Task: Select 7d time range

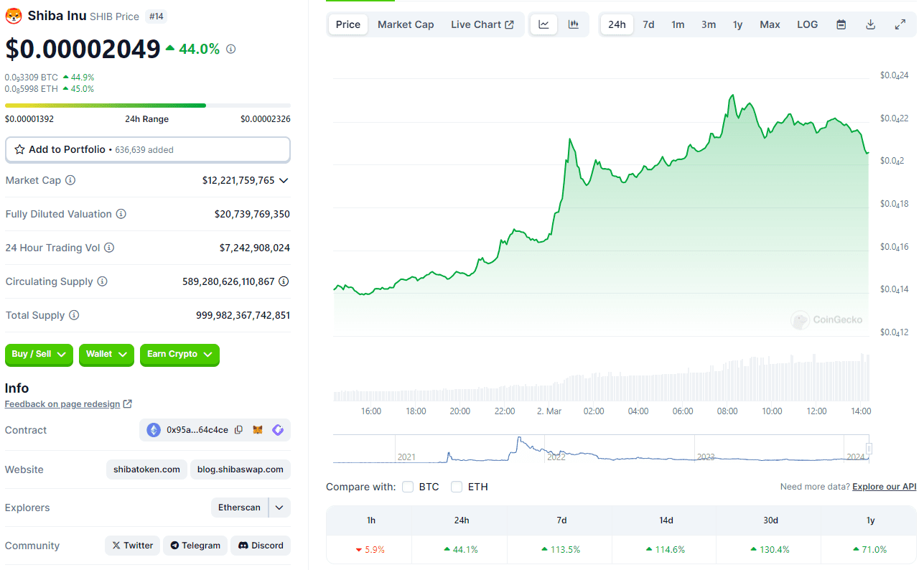Action: pyautogui.click(x=648, y=24)
